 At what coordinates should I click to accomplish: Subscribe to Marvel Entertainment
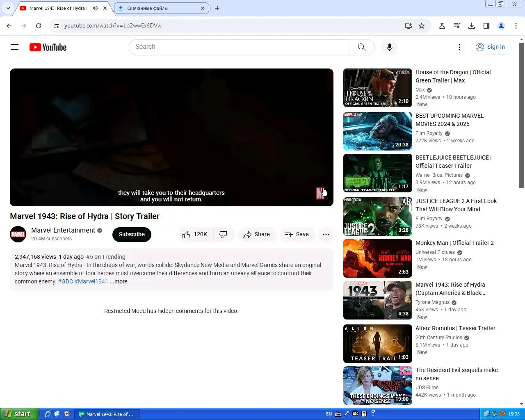(x=132, y=234)
